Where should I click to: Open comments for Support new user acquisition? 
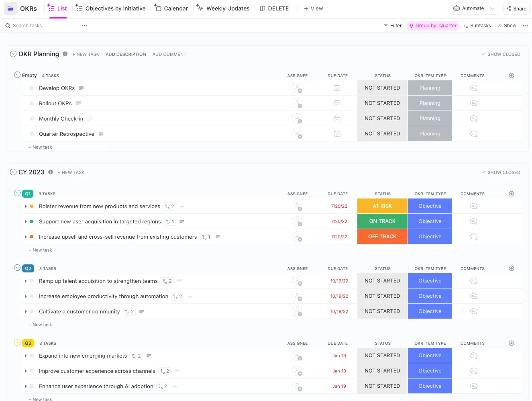[474, 221]
